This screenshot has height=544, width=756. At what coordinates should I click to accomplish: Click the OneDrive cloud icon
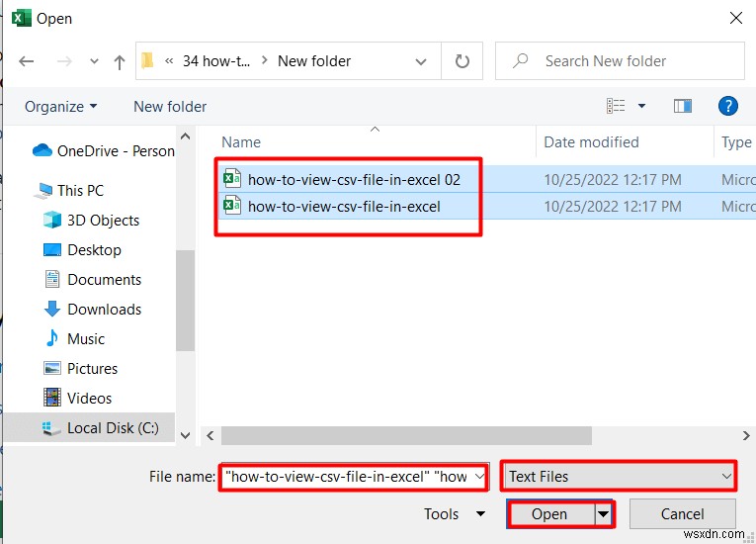click(x=42, y=150)
